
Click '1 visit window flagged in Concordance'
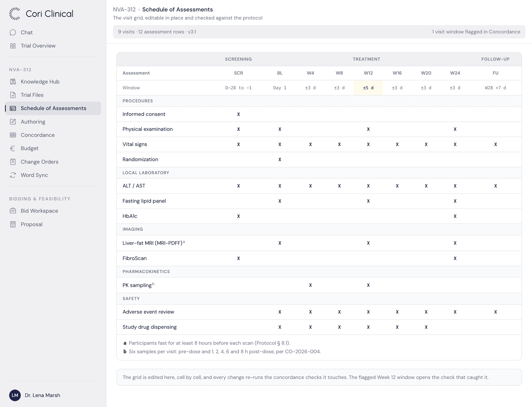pyautogui.click(x=476, y=32)
